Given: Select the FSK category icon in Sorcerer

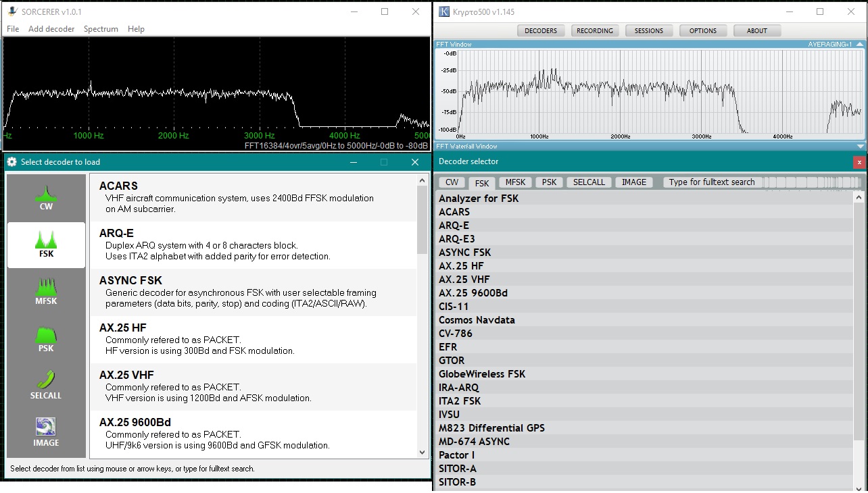Looking at the screenshot, I should (x=46, y=241).
